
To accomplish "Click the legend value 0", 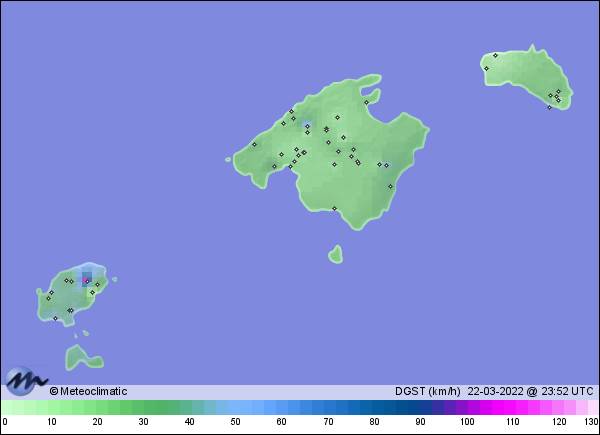I will coord(5,422).
